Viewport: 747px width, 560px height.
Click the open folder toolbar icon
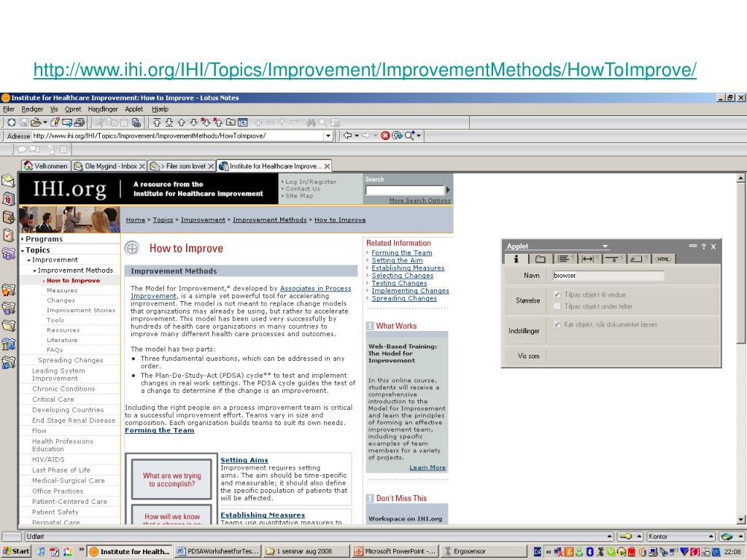pos(36,122)
